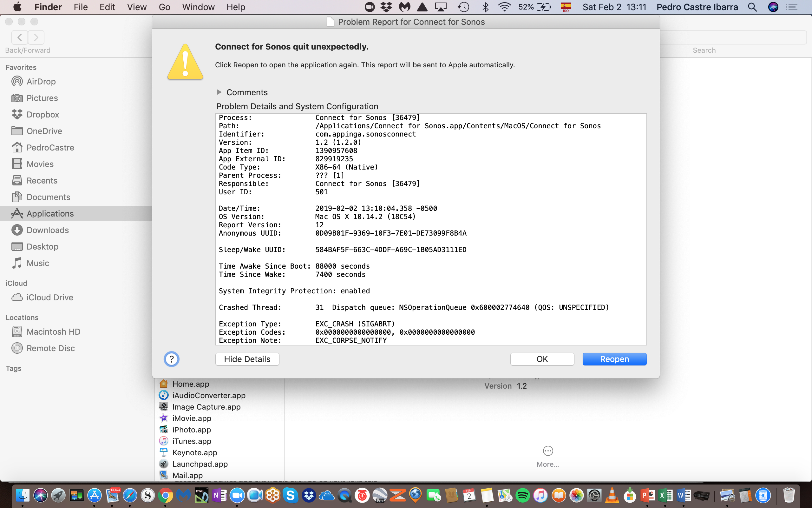The width and height of the screenshot is (812, 508).
Task: Open help via the question mark button
Action: pos(172,359)
